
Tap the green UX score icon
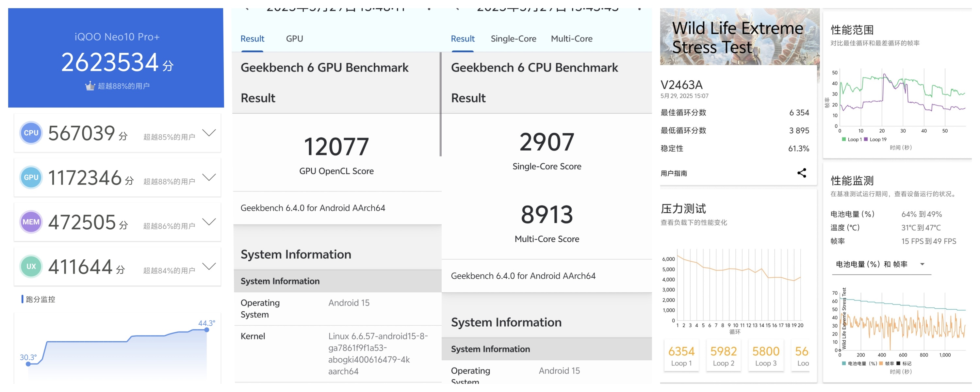31,267
